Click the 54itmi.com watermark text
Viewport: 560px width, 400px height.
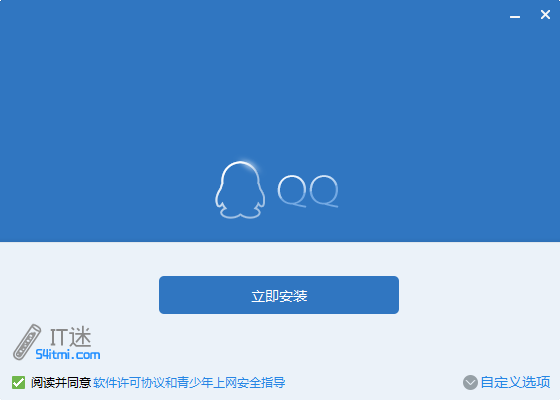click(68, 355)
